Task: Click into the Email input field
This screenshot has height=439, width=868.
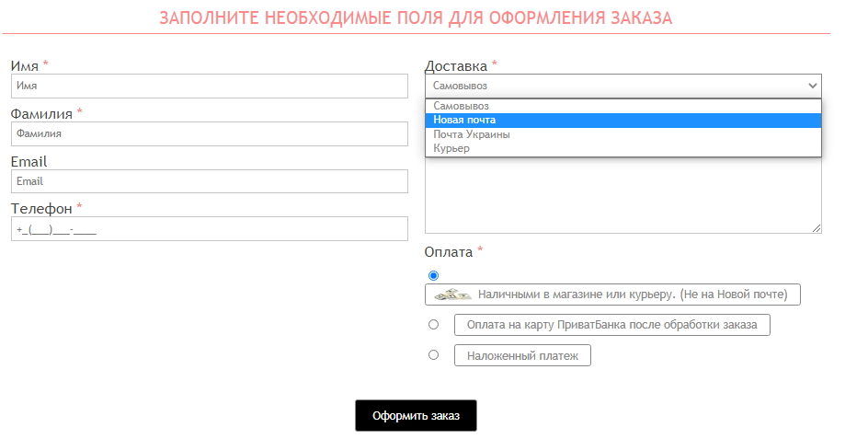Action: tap(210, 181)
